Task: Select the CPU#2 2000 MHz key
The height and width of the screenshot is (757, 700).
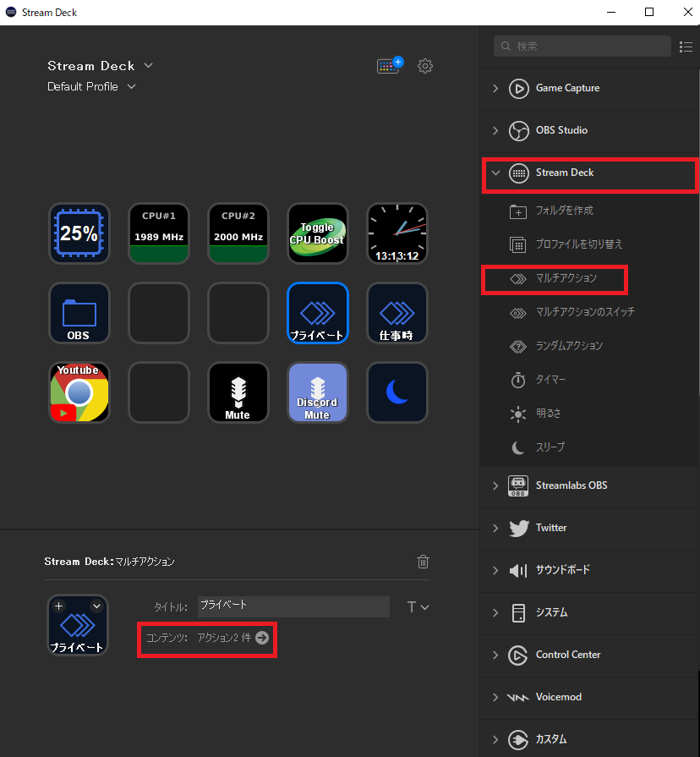Action: (x=238, y=233)
